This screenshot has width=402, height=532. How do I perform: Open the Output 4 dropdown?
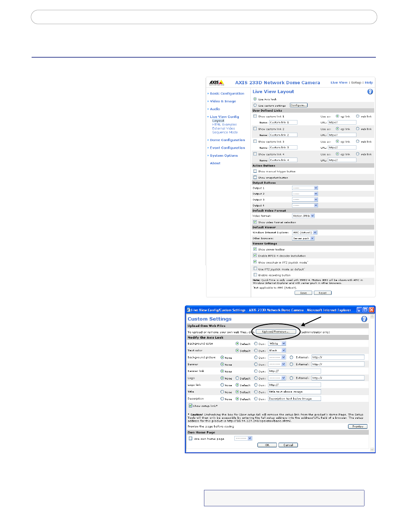pos(305,206)
